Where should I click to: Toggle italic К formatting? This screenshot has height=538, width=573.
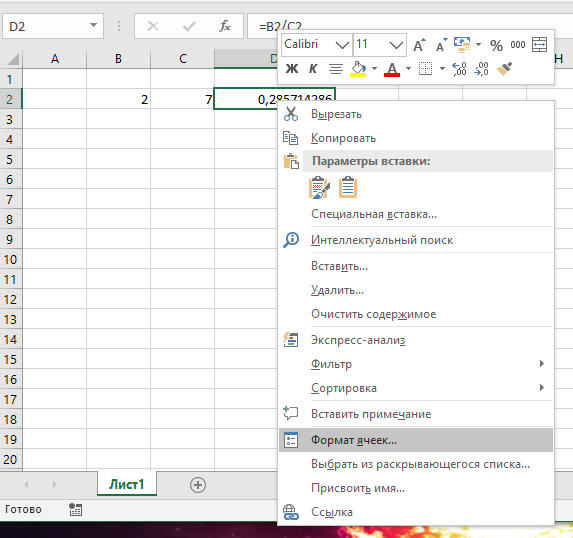coord(313,68)
